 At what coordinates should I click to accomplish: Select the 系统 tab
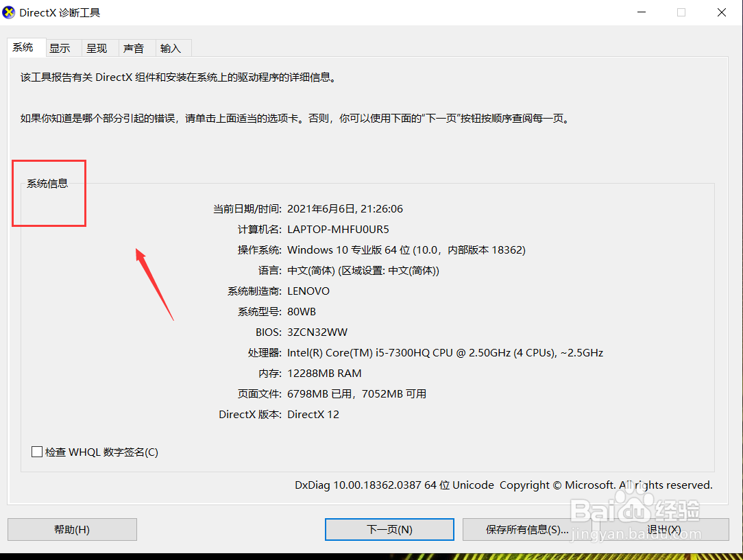pos(27,47)
